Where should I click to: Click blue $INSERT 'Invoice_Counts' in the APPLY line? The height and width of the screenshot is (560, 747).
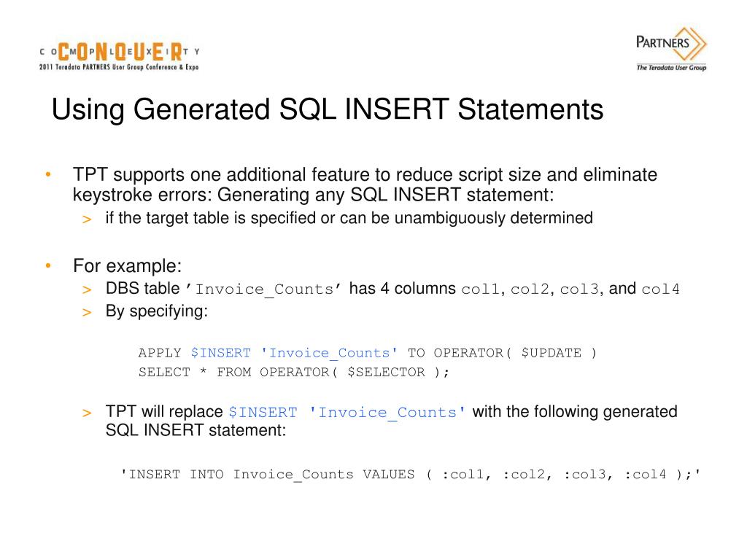294,353
